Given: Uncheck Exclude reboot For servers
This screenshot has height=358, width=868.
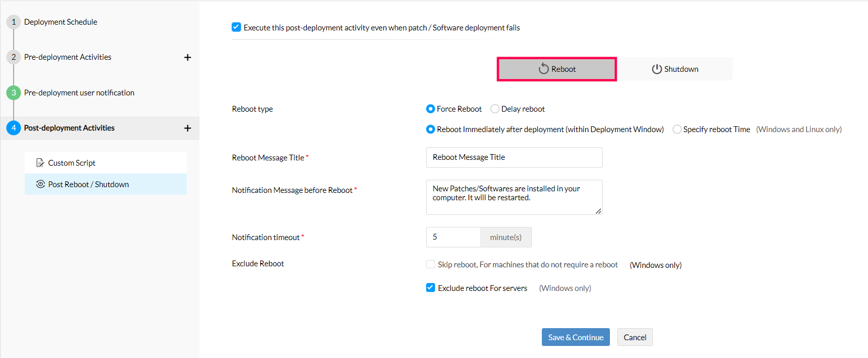Looking at the screenshot, I should point(430,288).
